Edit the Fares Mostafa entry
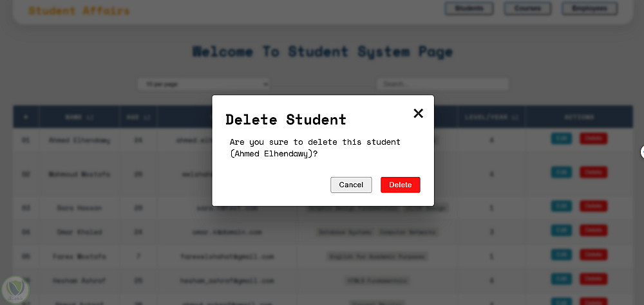 (561, 255)
